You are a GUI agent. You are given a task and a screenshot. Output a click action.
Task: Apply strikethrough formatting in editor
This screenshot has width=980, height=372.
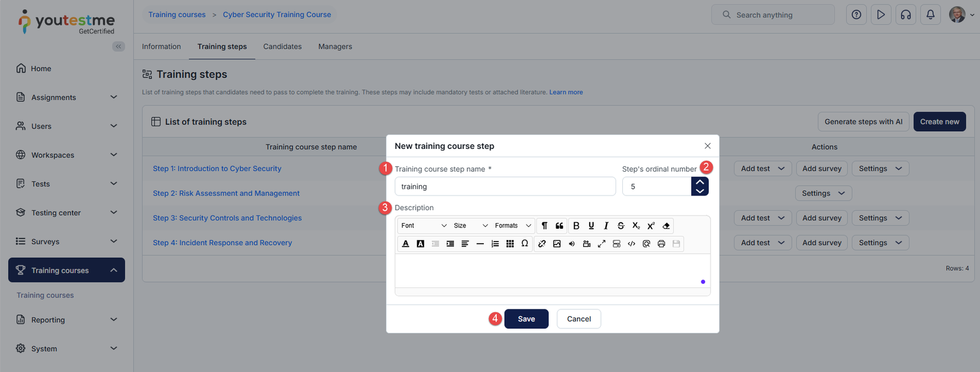pyautogui.click(x=620, y=226)
